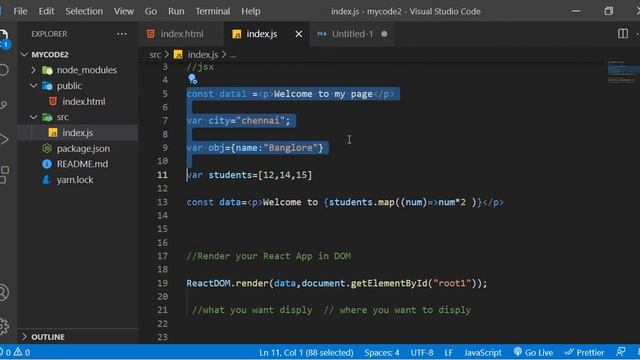This screenshot has width=640, height=360.
Task: Open the Search activity bar icon
Action: click(4, 70)
